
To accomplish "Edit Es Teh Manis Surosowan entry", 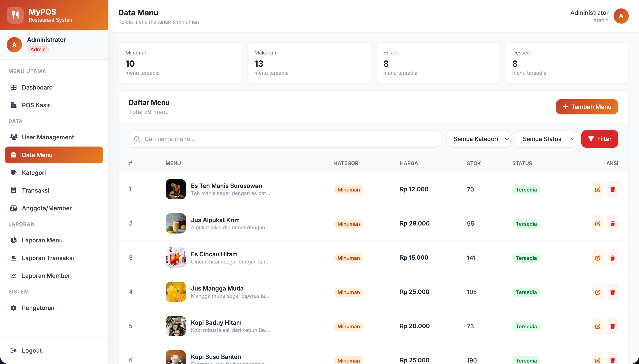I will pos(597,190).
